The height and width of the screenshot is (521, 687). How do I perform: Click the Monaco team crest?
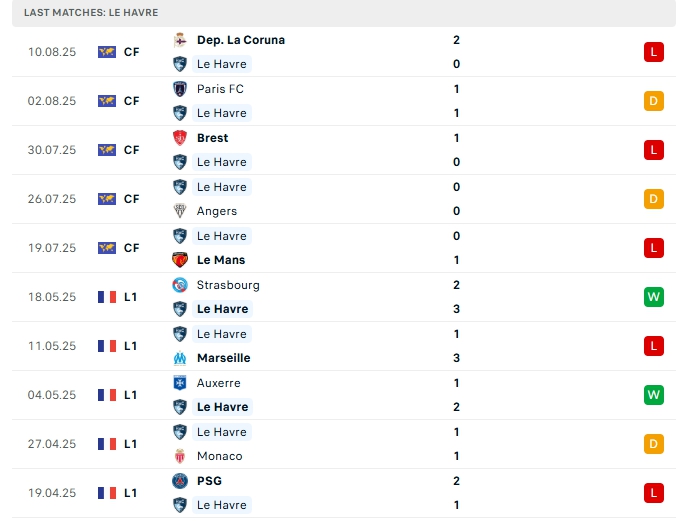click(180, 456)
